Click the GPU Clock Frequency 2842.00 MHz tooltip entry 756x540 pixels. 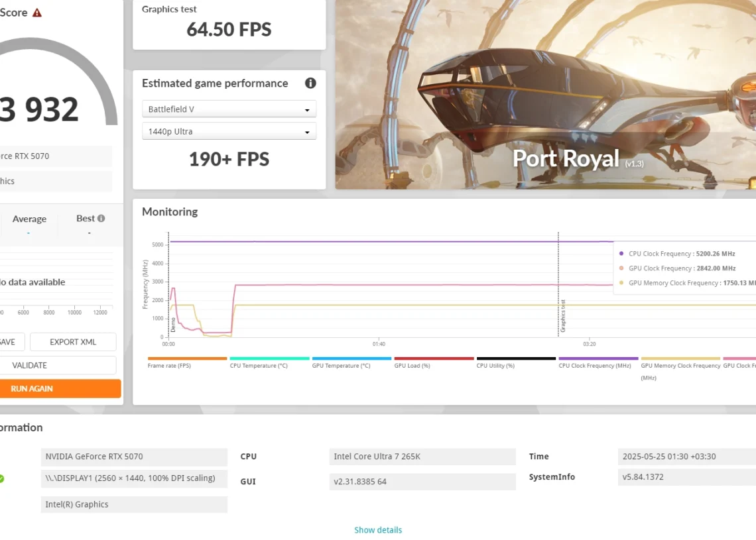[677, 268]
